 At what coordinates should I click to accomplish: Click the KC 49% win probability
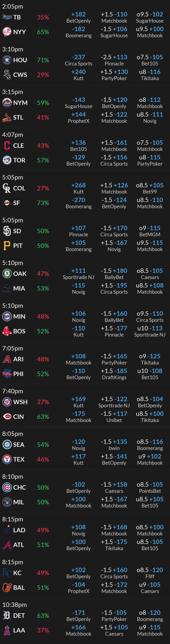pyautogui.click(x=43, y=573)
